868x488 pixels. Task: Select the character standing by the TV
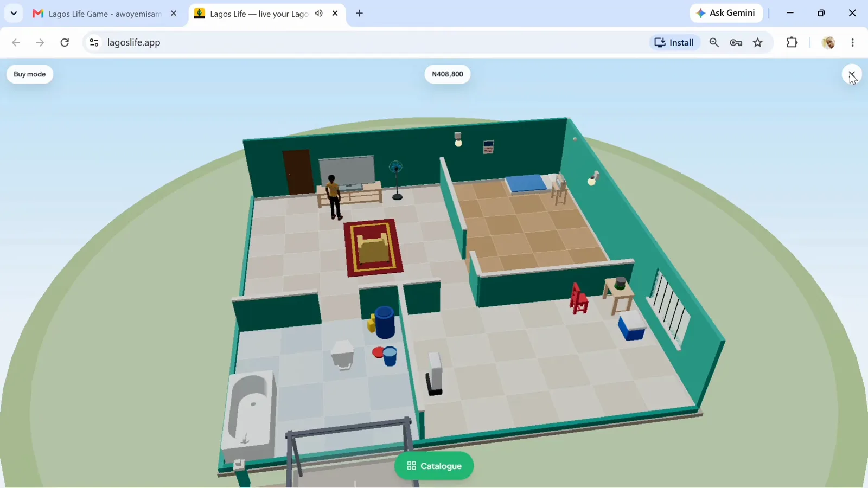tap(334, 197)
